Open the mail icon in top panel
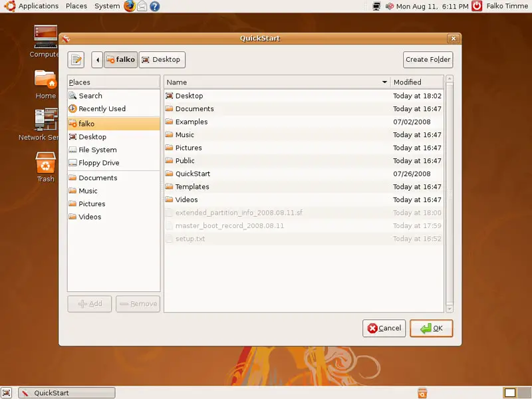The image size is (532, 399). pos(142,6)
